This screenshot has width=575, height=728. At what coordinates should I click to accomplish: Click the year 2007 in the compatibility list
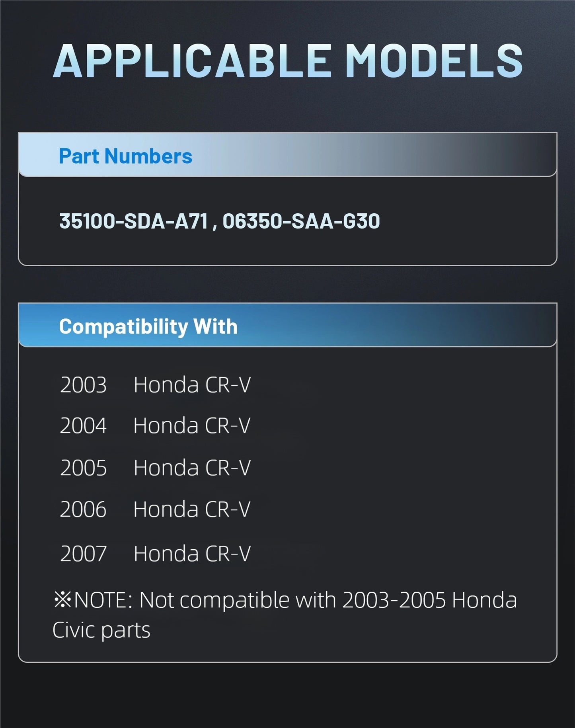tap(83, 554)
